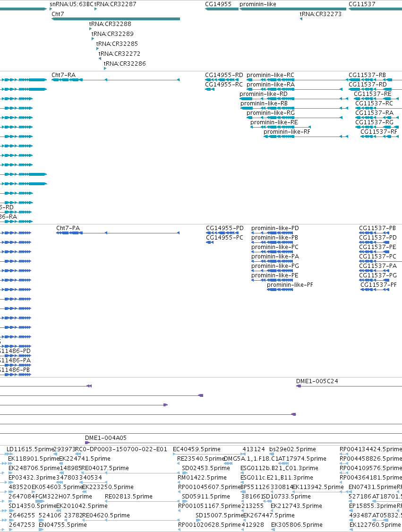
Task: Click the prominin-like gene bar
Action: 293,9
